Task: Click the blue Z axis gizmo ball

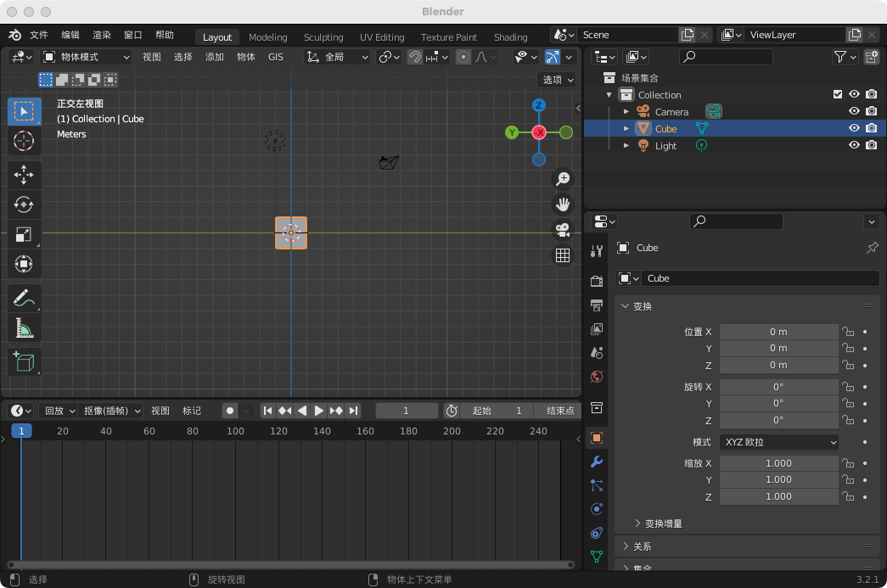Action: 538,105
